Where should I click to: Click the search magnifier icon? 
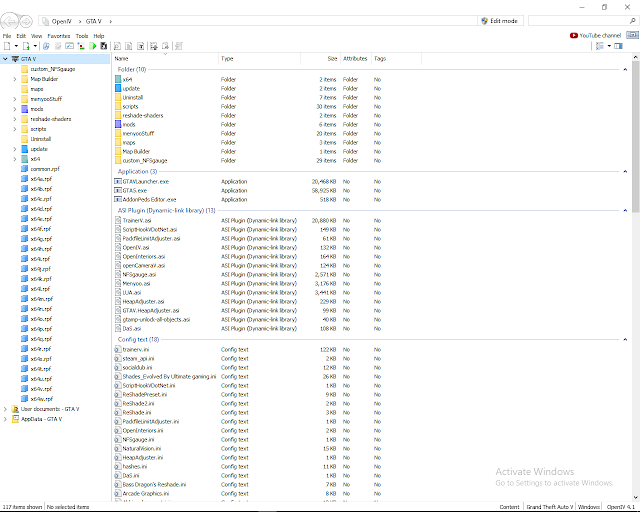(x=632, y=21)
